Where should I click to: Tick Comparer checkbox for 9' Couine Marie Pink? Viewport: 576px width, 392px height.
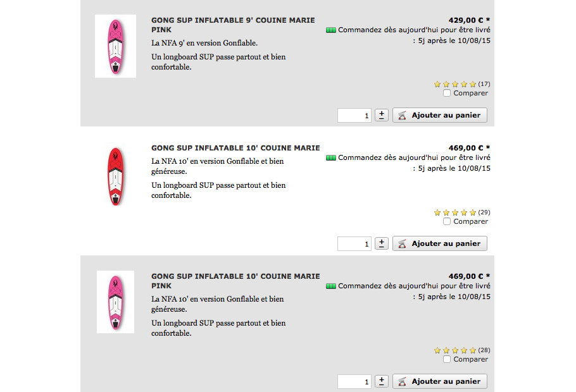447,93
